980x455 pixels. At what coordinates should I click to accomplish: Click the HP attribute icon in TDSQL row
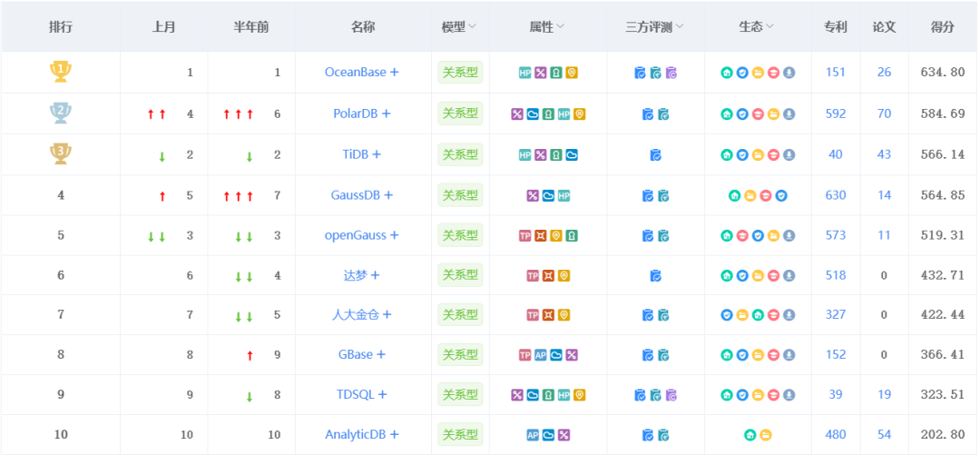pos(563,395)
